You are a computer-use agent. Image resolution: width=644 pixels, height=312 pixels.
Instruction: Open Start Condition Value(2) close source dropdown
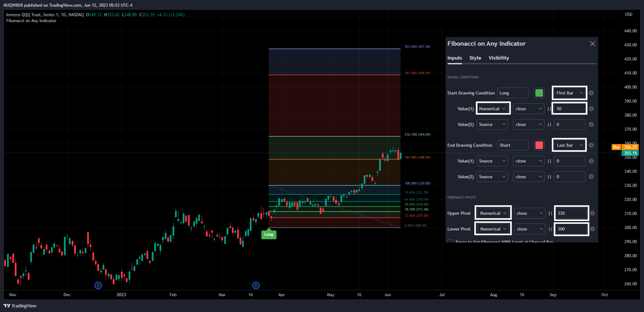coord(529,124)
